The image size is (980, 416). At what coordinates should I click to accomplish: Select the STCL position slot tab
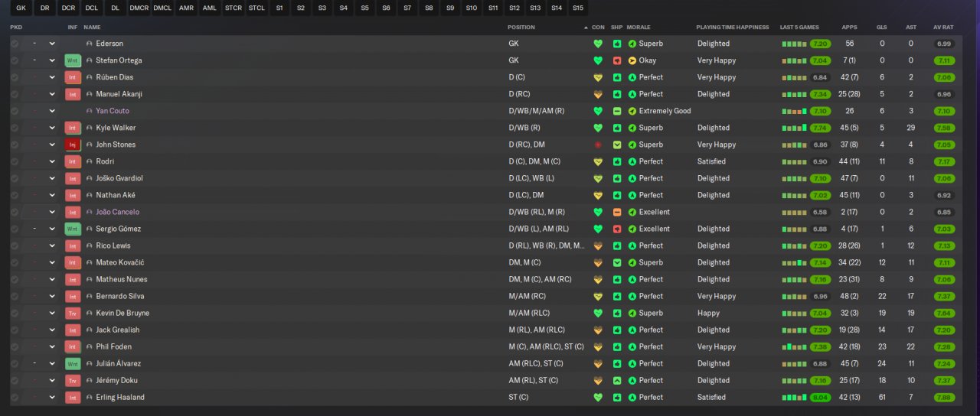257,8
